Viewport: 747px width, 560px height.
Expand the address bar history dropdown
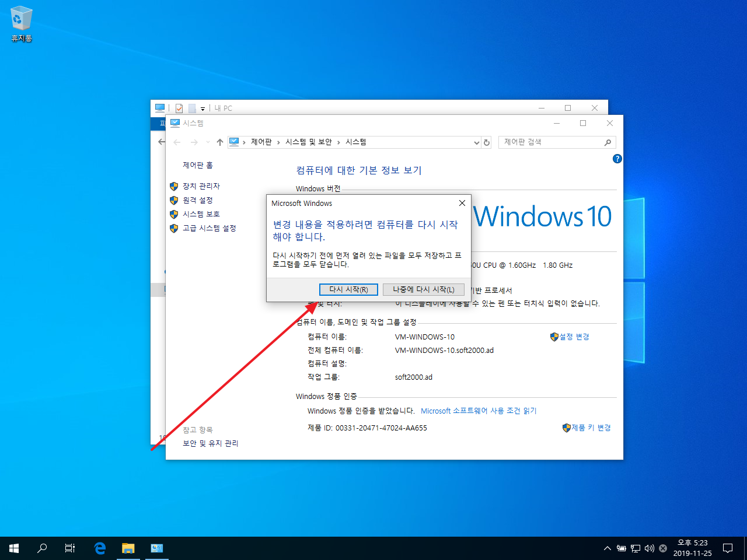(477, 142)
